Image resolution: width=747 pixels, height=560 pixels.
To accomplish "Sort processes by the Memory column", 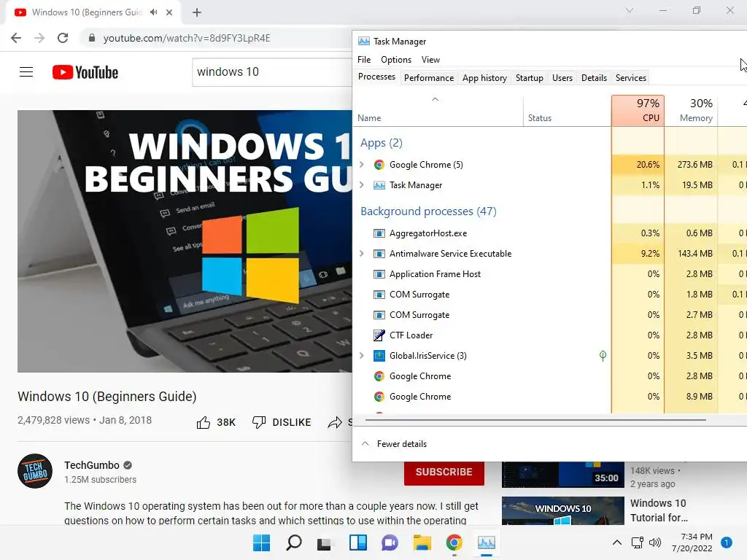I will point(692,111).
